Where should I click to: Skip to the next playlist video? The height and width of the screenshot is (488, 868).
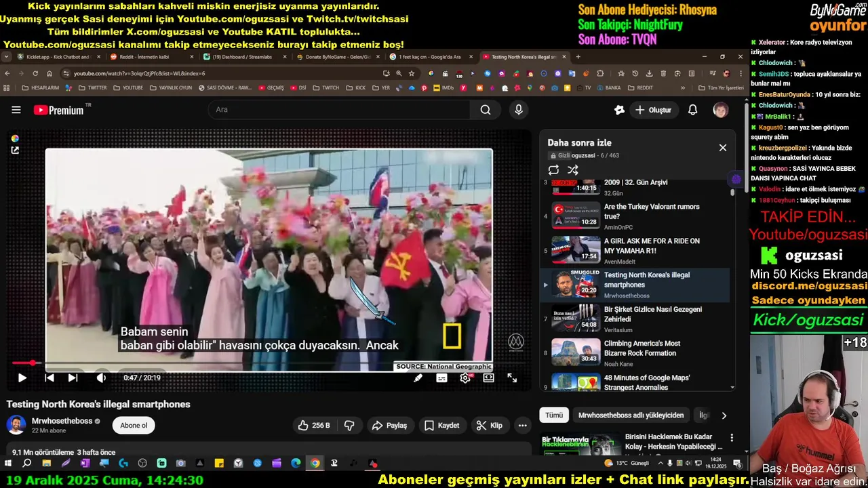point(73,378)
